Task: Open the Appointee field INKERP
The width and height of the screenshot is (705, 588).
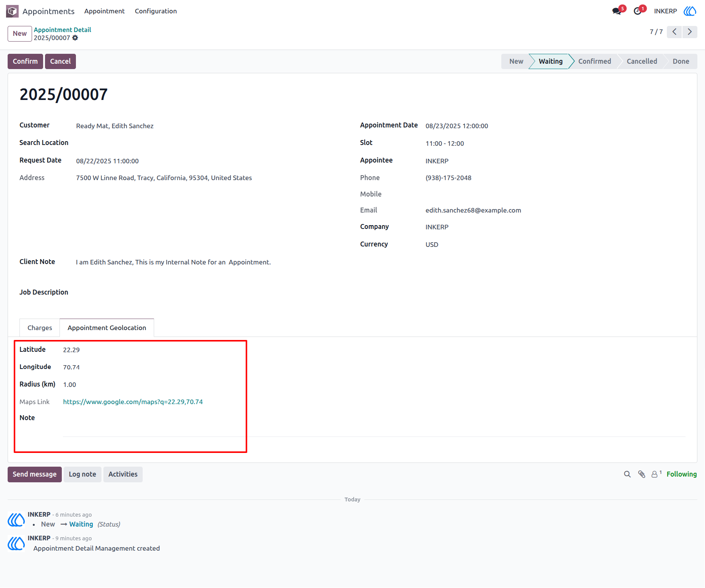Action: coord(437,161)
